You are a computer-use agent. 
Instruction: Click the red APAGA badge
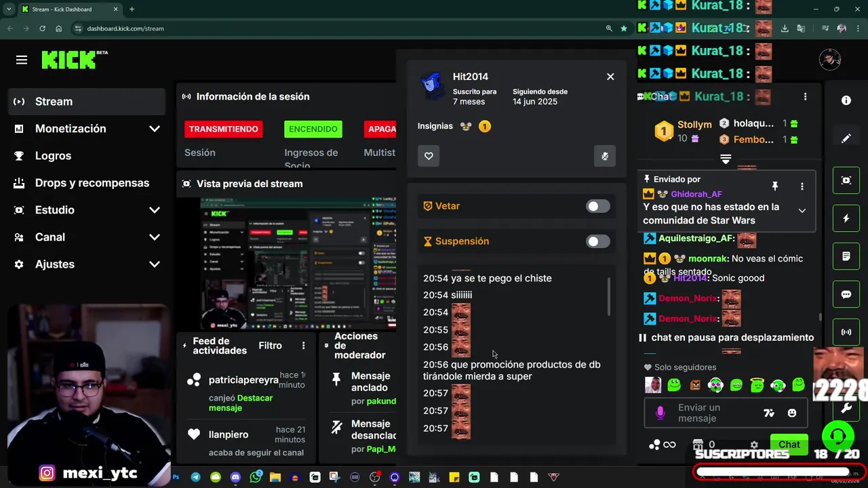[380, 129]
